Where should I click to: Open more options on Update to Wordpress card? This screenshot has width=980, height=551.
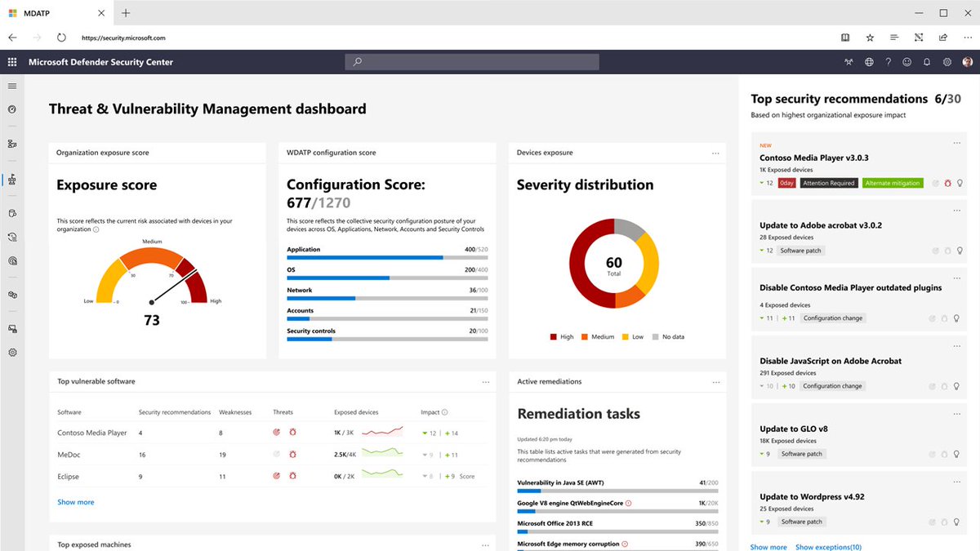(956, 482)
